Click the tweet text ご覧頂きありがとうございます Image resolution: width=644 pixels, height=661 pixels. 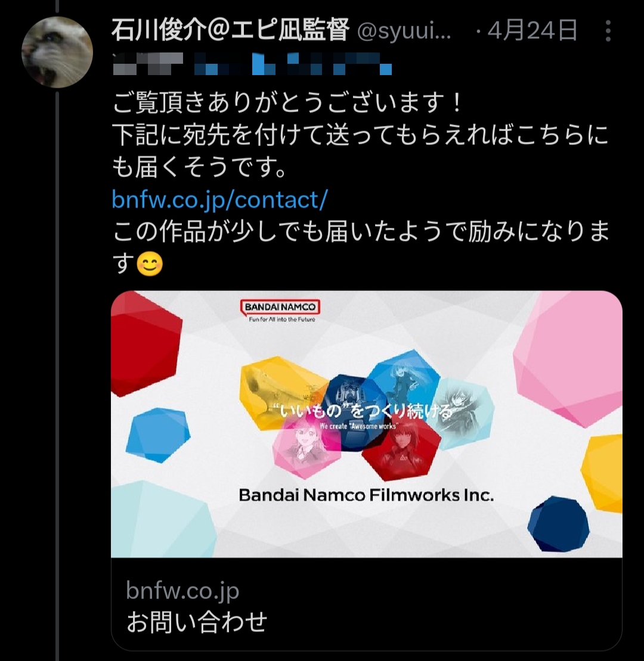pyautogui.click(x=287, y=103)
